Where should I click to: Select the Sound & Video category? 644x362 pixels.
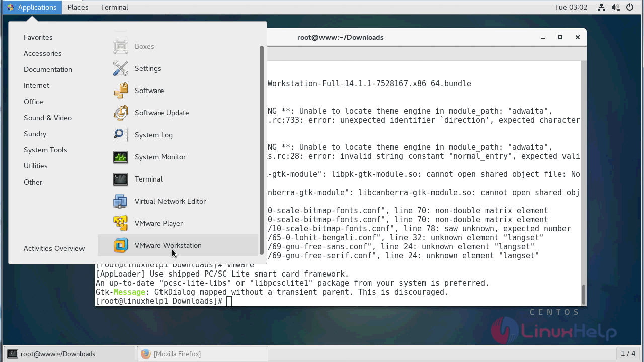[x=48, y=118]
